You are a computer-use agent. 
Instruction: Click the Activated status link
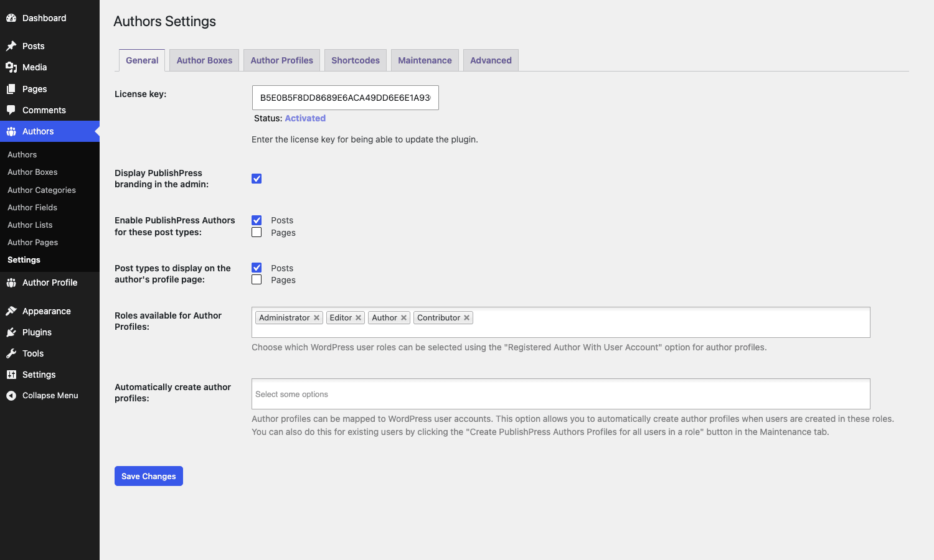pos(305,118)
